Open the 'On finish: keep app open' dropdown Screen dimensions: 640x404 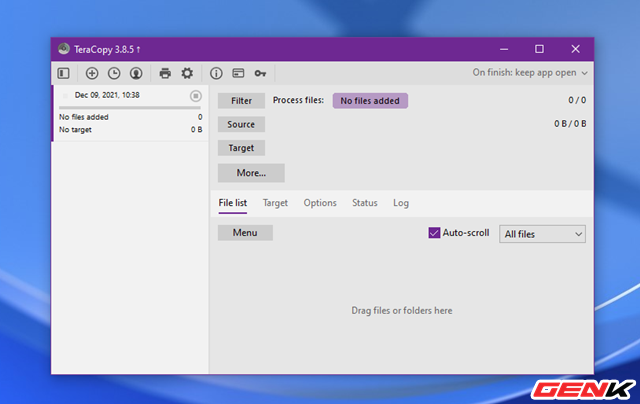tap(530, 73)
